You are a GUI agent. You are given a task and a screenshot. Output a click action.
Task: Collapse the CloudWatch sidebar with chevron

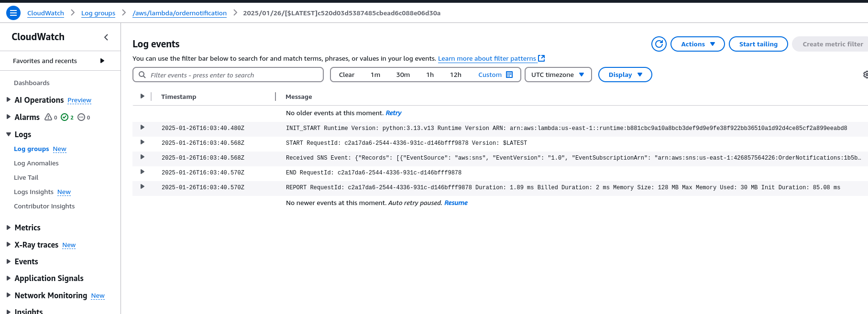106,37
